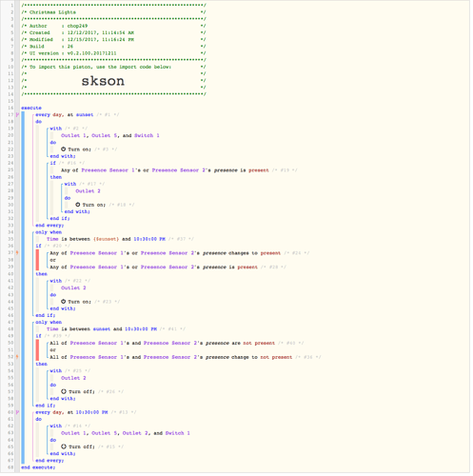Click 'Outlet 5' on line 20
Image resolution: width=473 pixels, height=476 pixels.
tap(104, 135)
